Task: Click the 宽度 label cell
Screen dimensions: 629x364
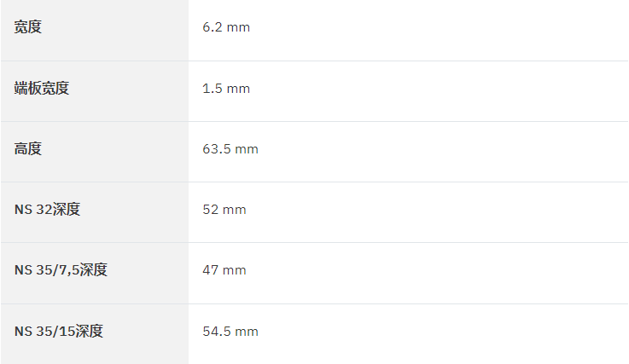Action: pos(95,31)
